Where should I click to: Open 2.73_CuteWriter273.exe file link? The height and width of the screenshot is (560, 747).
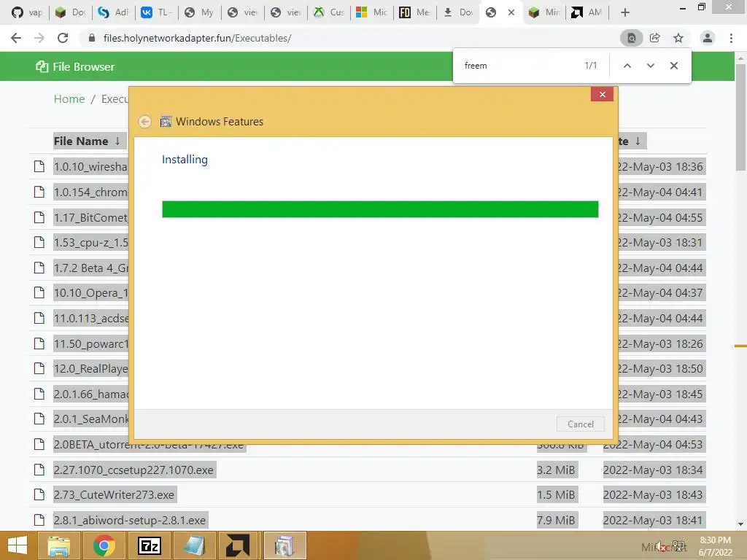pyautogui.click(x=114, y=495)
